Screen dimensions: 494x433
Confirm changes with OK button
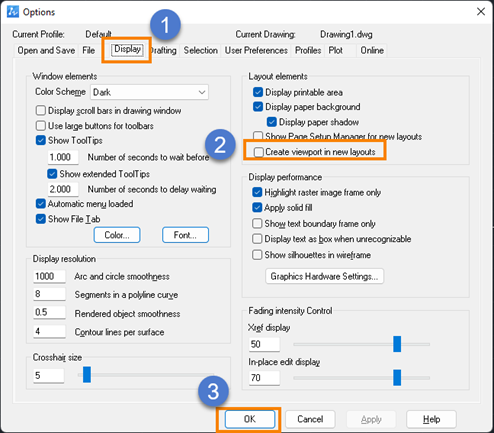(x=250, y=419)
